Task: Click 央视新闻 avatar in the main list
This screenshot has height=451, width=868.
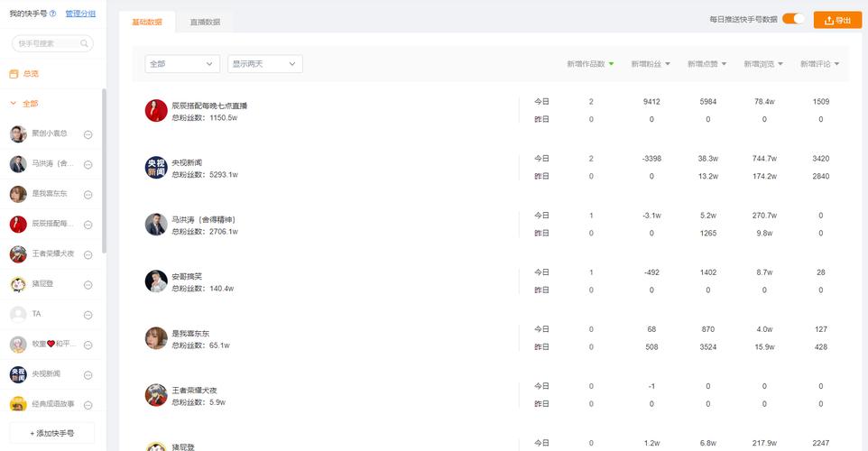Action: pyautogui.click(x=156, y=167)
